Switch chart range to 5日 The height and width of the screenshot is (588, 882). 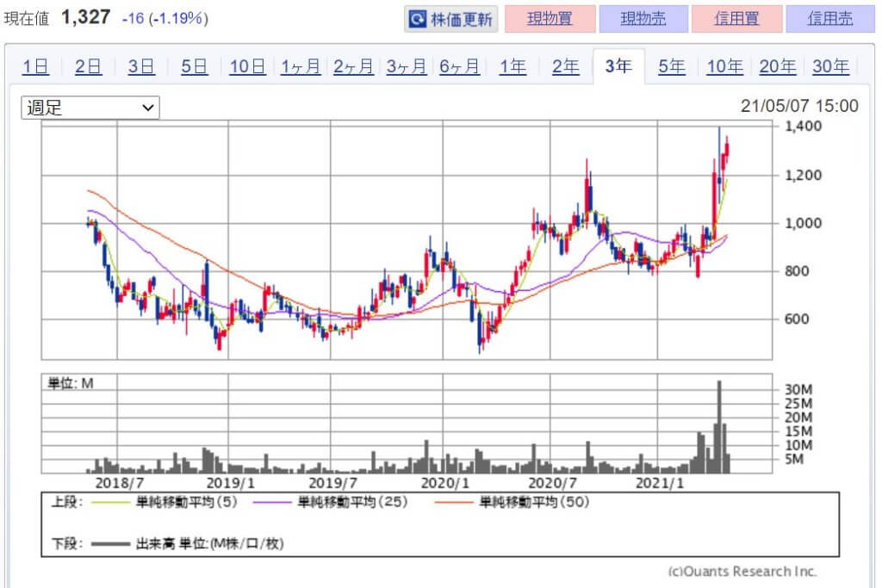point(194,67)
